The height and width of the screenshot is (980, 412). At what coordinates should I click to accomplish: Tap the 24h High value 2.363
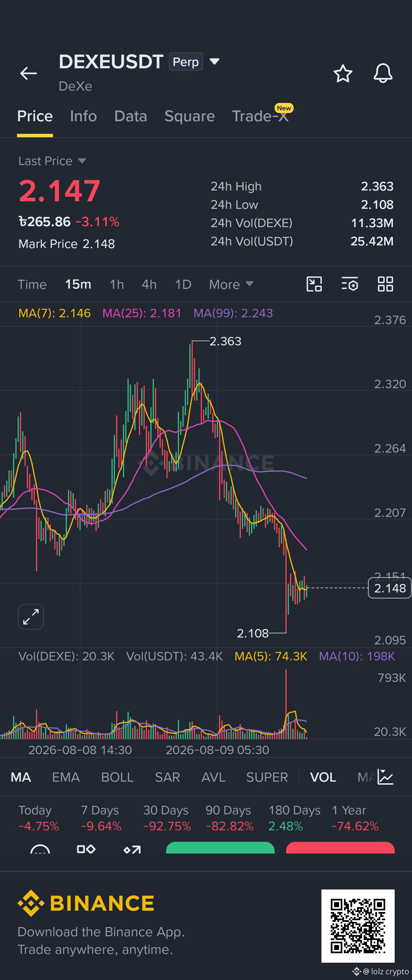point(377,186)
